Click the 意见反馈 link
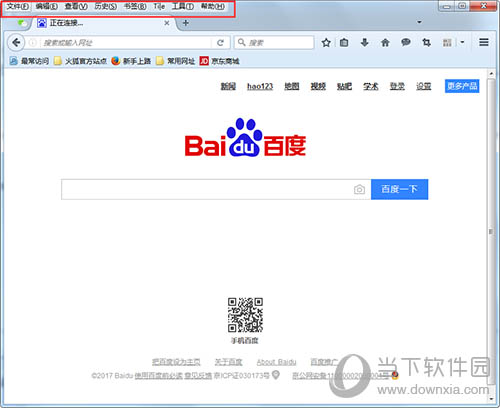Image resolution: width=500 pixels, height=408 pixels. [x=198, y=376]
